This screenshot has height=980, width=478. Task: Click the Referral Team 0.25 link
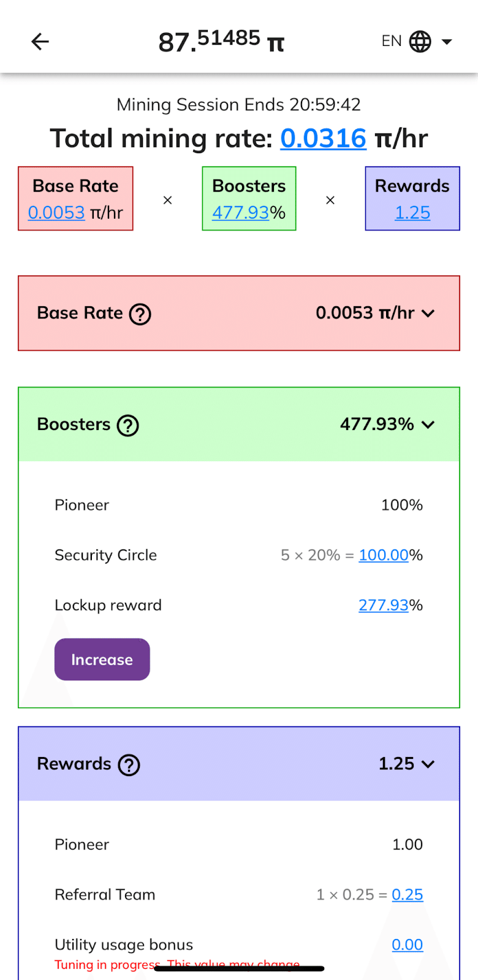tap(408, 894)
